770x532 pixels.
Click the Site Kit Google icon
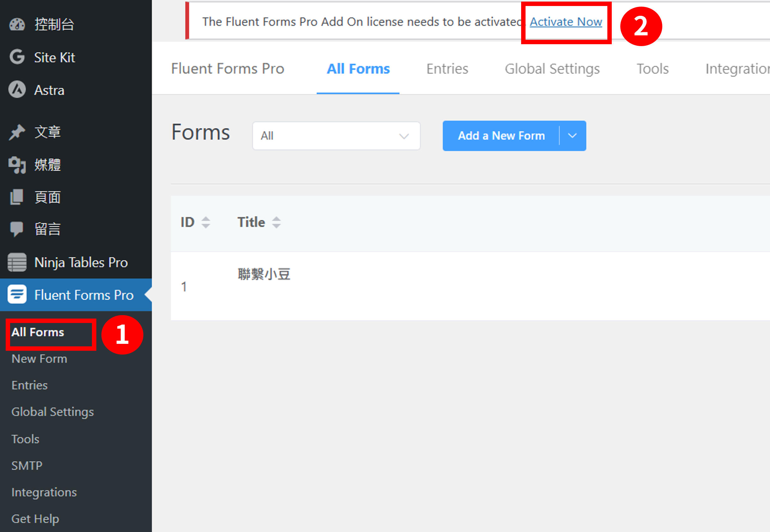(x=17, y=57)
